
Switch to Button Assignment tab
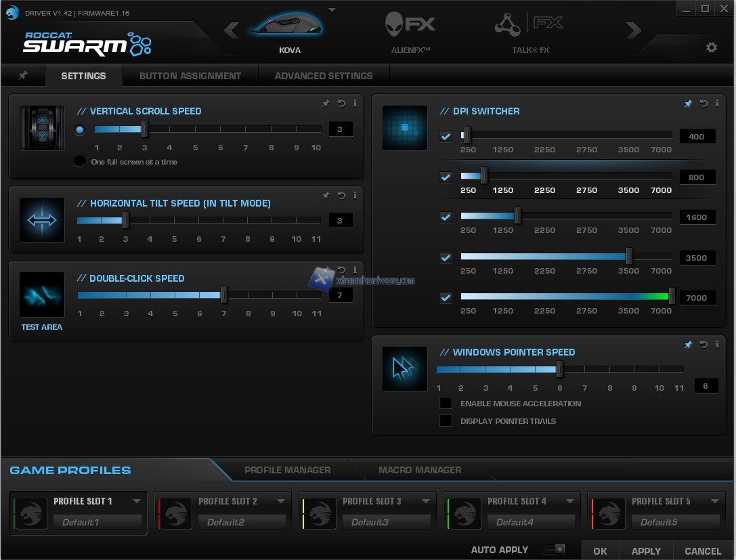coord(190,76)
